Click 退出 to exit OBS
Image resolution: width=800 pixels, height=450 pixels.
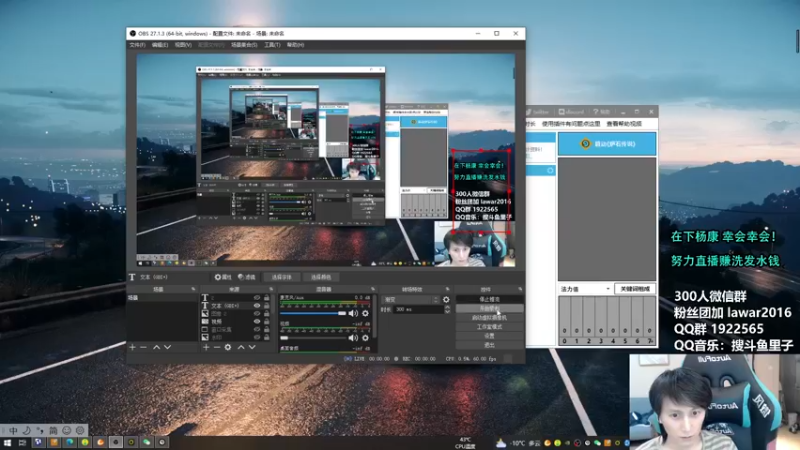[489, 345]
